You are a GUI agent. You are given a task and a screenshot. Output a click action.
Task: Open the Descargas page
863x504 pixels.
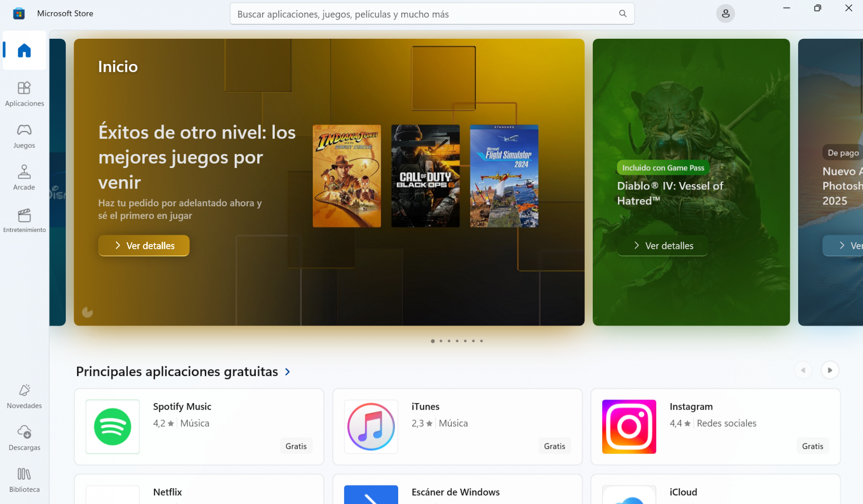pyautogui.click(x=24, y=438)
